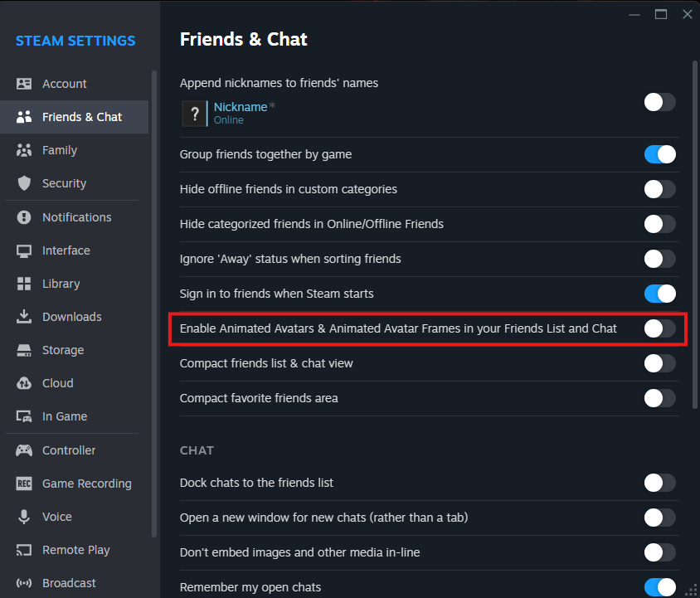
Task: Enable Append nicknames to friends' names
Action: pos(659,102)
